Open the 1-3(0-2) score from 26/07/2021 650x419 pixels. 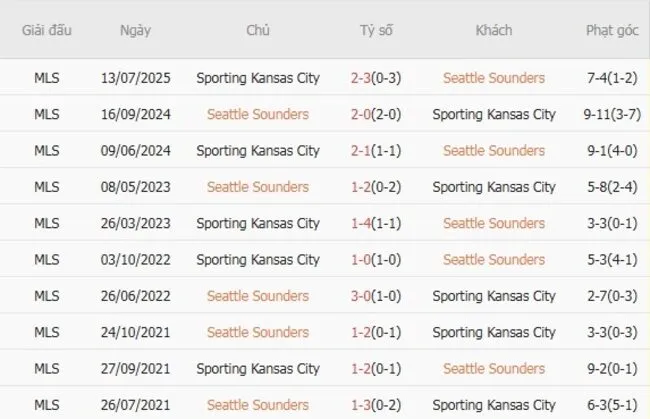[376, 405]
